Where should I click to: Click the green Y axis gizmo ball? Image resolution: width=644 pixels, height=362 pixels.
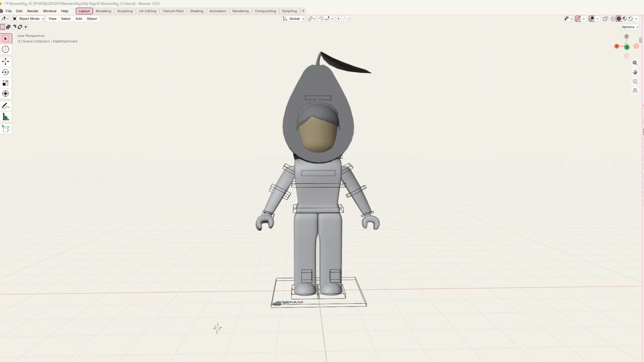pyautogui.click(x=627, y=47)
